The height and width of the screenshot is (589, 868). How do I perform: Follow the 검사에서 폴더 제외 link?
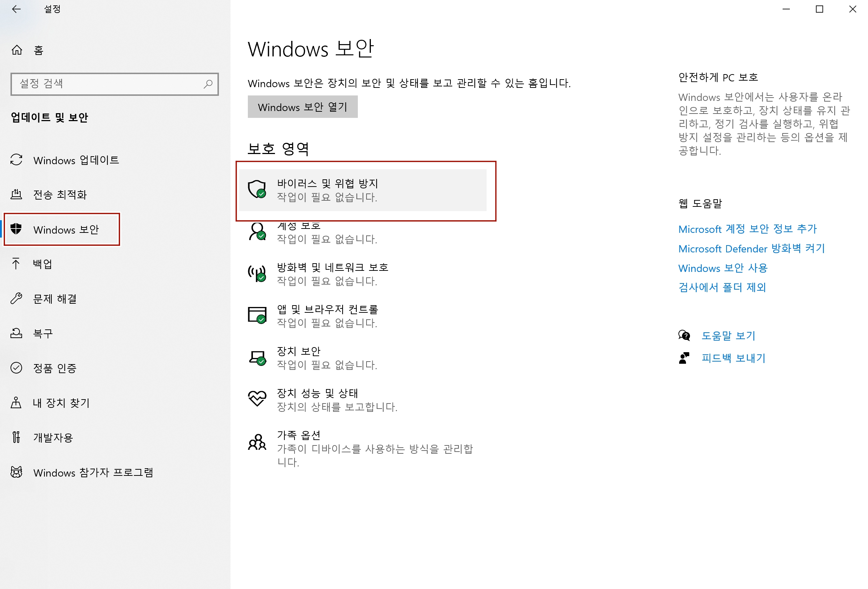(722, 287)
